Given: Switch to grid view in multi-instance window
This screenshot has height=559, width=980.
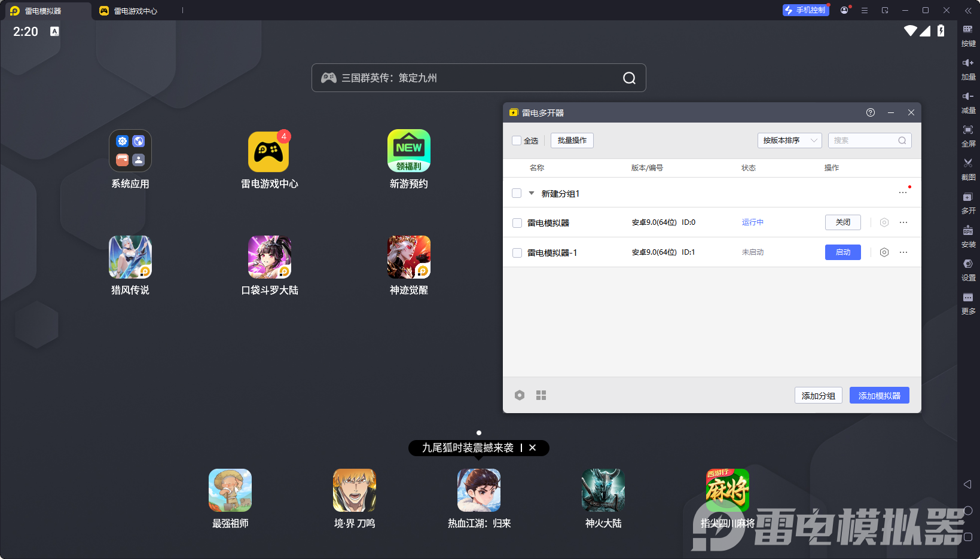Looking at the screenshot, I should click(541, 395).
